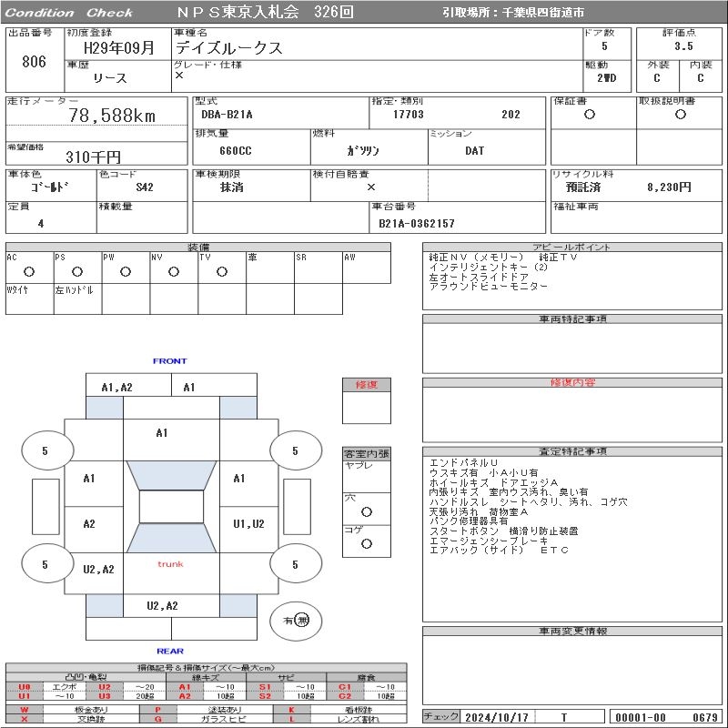The width and height of the screenshot is (728, 728).
Task: Click the インテリジェントキー (2) line
Action: (x=488, y=267)
